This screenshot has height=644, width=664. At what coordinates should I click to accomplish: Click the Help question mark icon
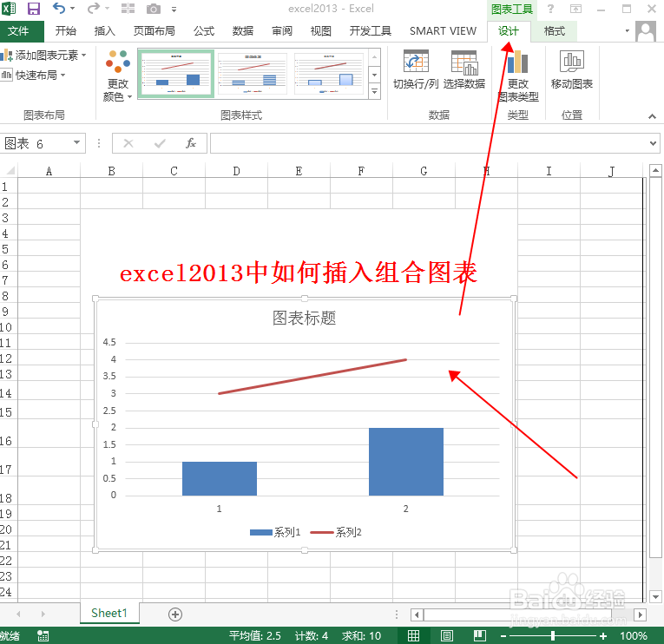point(550,9)
